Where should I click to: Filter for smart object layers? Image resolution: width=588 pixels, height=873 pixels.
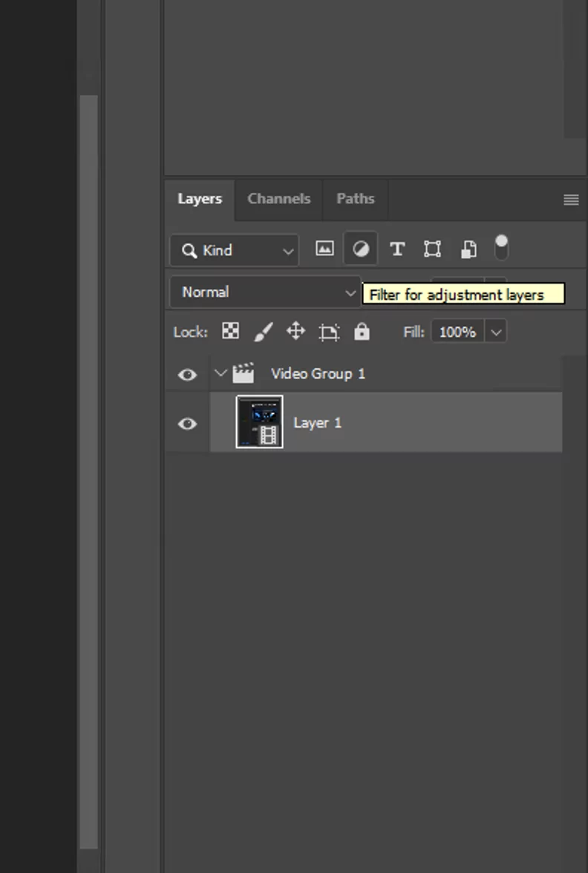(x=468, y=249)
